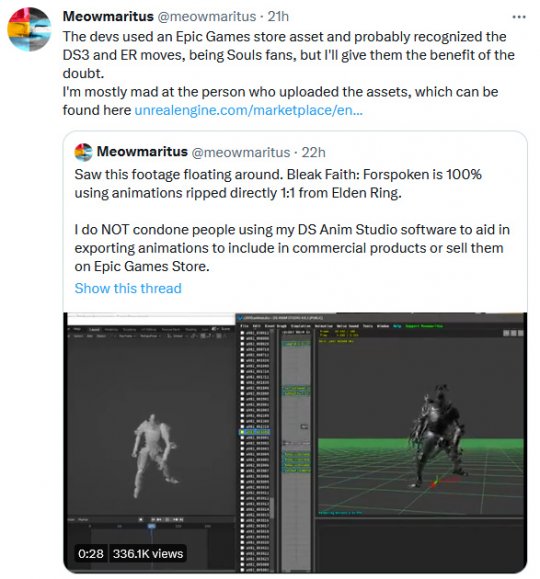Image resolution: width=540 pixels, height=579 pixels.
Task: Switch to the Layout tab in Blender window
Action: tap(95, 329)
